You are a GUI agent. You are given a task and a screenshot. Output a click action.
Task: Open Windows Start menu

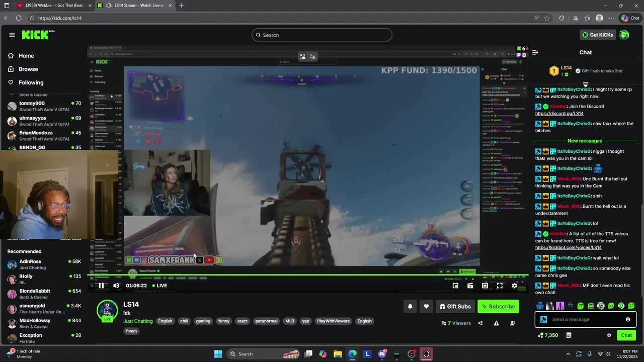coord(218,354)
